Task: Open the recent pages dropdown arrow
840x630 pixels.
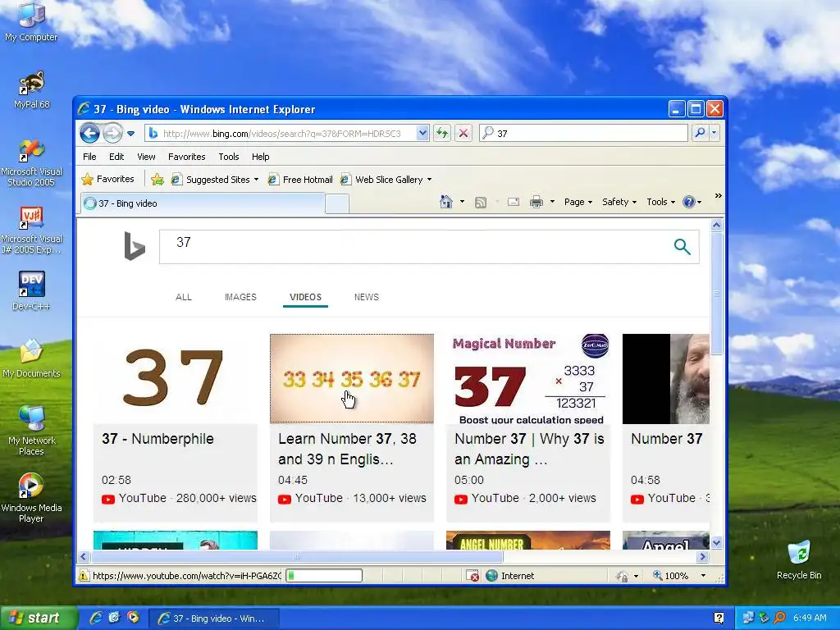Action: 130,134
